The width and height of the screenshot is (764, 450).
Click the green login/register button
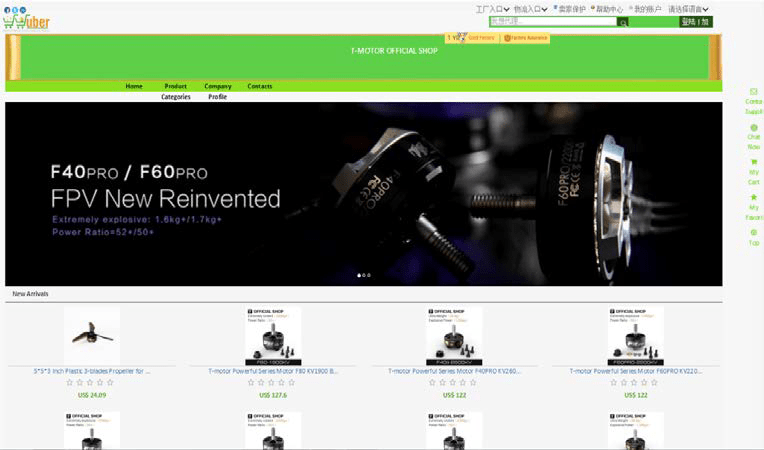694,21
